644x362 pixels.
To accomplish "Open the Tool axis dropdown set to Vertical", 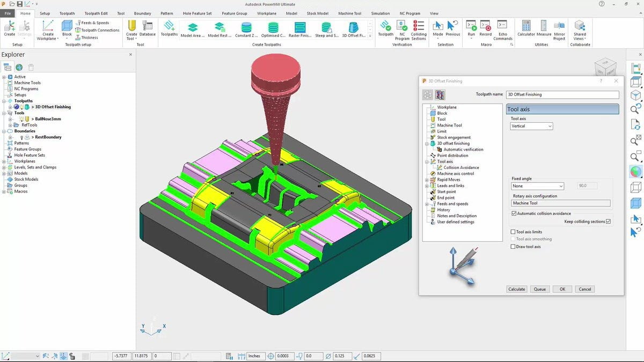I will click(x=531, y=126).
